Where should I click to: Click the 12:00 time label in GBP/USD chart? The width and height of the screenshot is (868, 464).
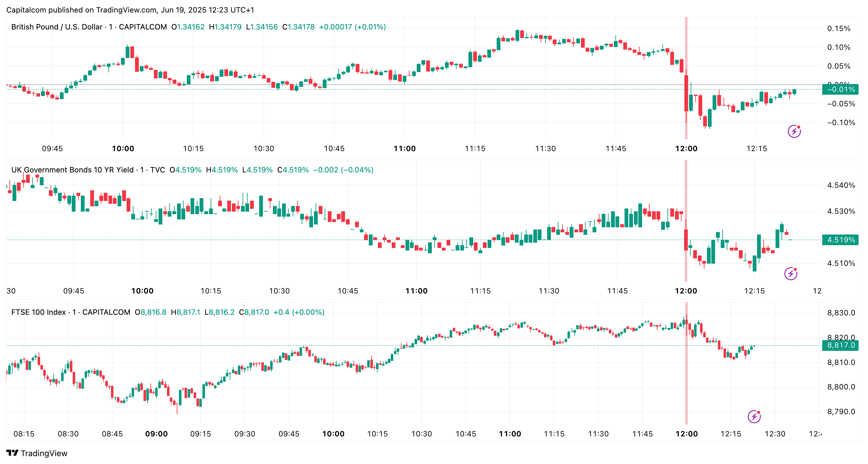(x=686, y=149)
